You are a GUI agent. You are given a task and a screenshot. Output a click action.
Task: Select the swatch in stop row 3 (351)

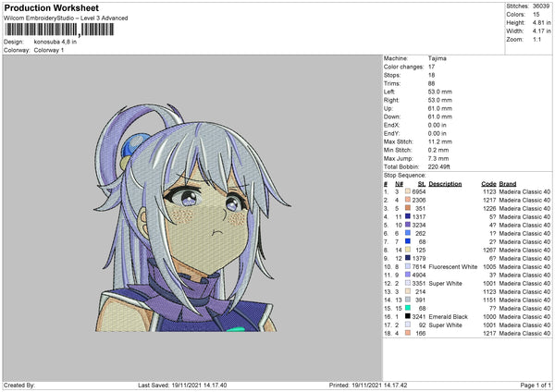click(408, 208)
